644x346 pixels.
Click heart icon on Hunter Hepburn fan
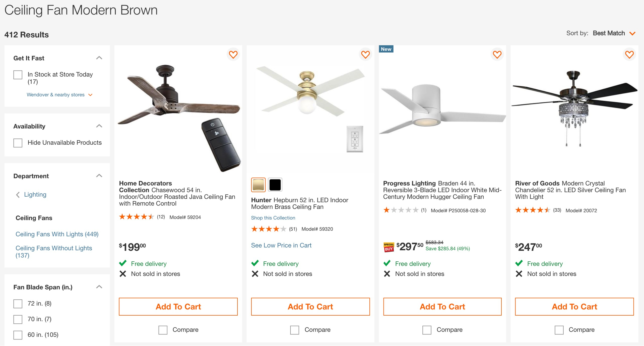pos(365,54)
